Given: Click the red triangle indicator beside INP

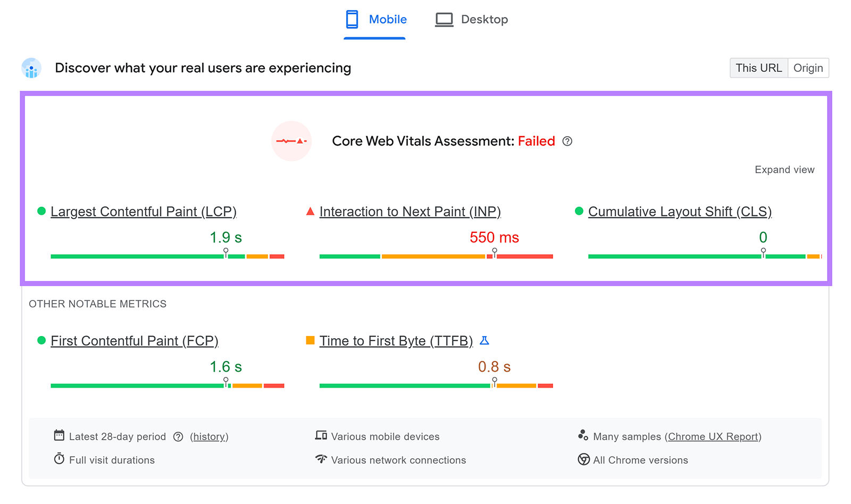Looking at the screenshot, I should tap(310, 211).
